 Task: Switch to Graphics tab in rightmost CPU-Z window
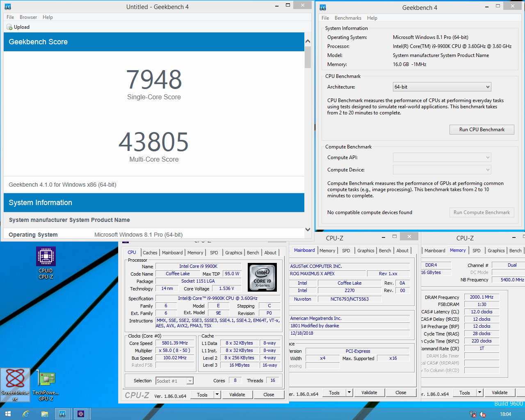click(496, 251)
